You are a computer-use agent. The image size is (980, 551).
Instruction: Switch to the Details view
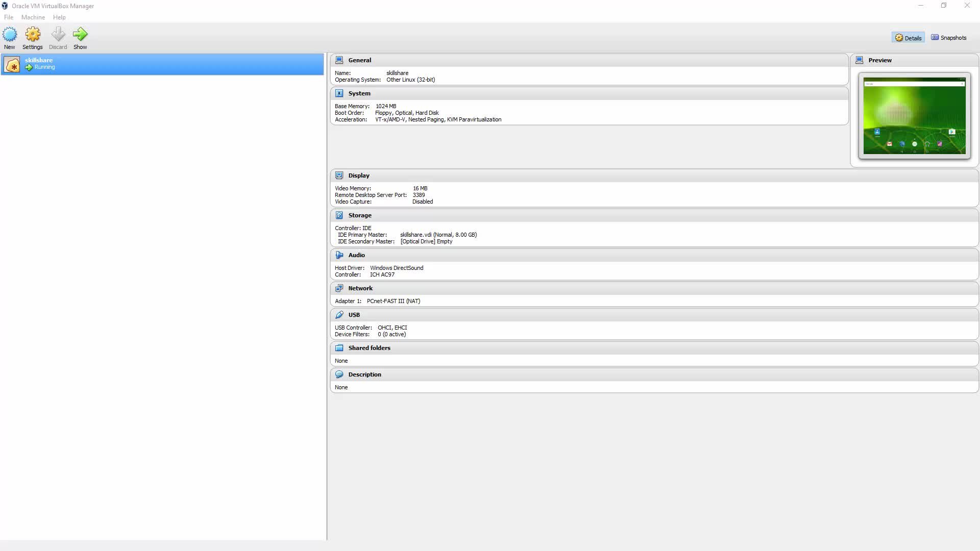(x=908, y=37)
